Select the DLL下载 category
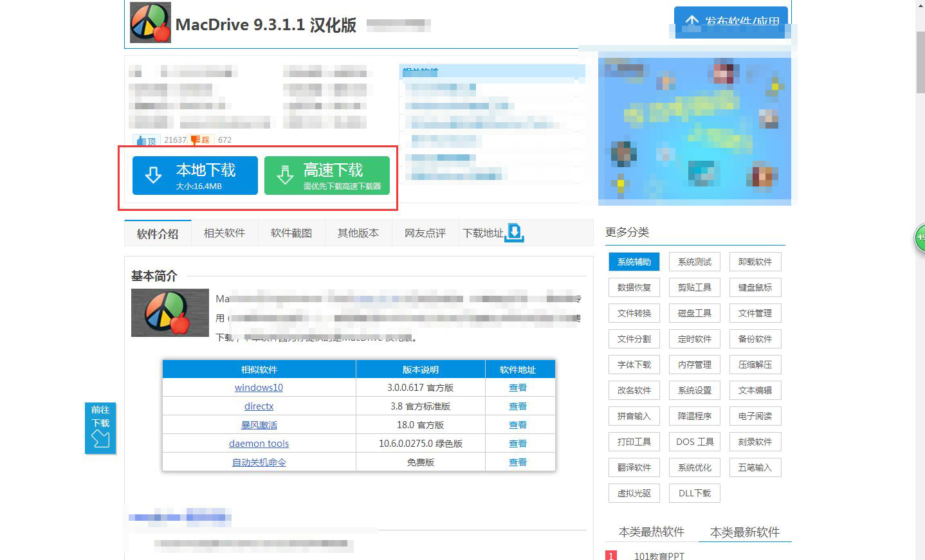 (x=695, y=493)
